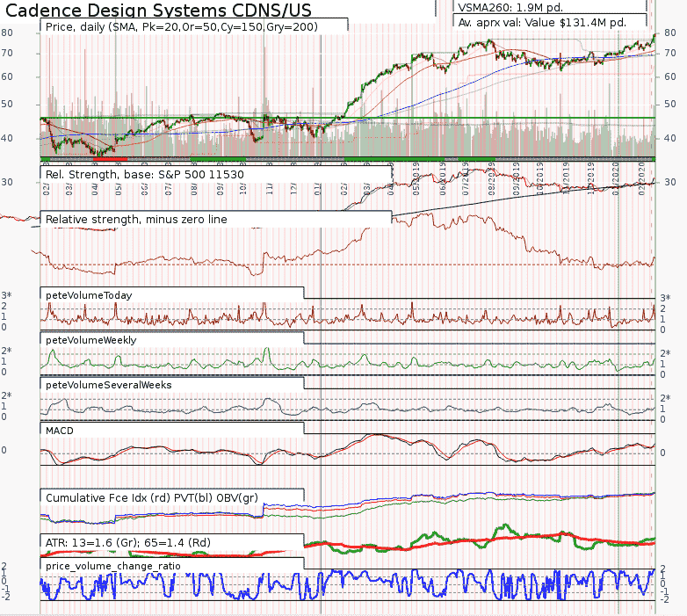687x616 pixels.
Task: Select the Rel. Strength, base S&P 500 label
Action: pos(145,174)
